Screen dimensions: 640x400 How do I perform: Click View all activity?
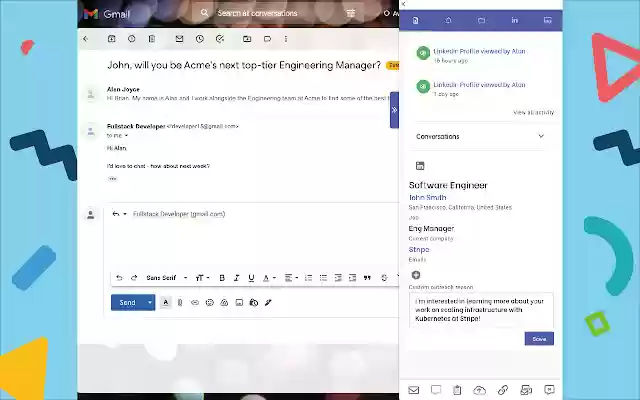pos(533,113)
